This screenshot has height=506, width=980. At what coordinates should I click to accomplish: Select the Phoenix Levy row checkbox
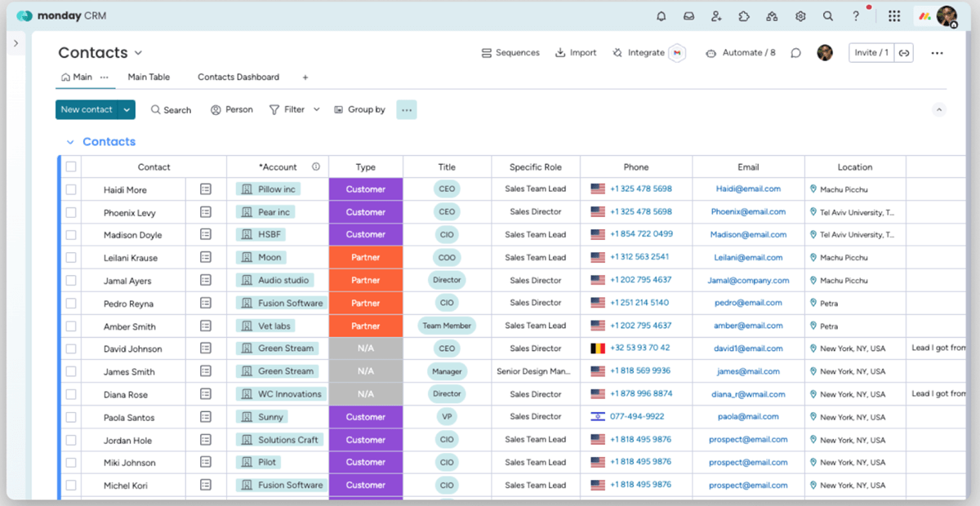point(71,212)
